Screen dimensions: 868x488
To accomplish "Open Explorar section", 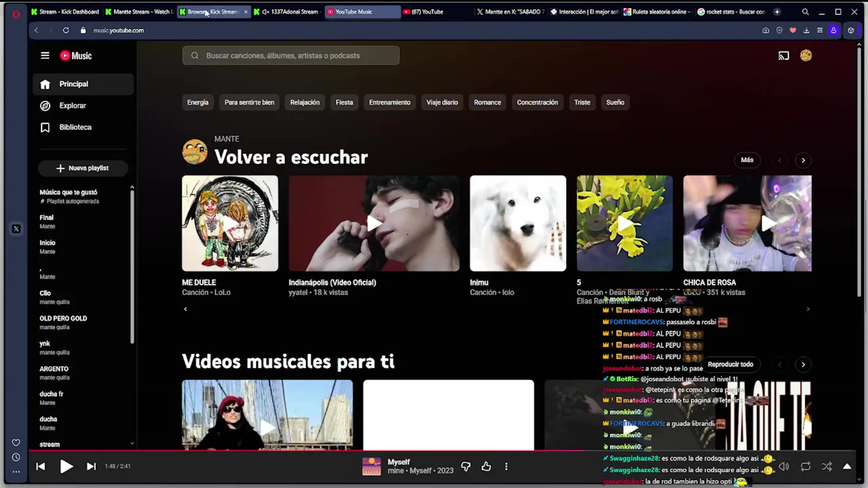I will pos(83,106).
